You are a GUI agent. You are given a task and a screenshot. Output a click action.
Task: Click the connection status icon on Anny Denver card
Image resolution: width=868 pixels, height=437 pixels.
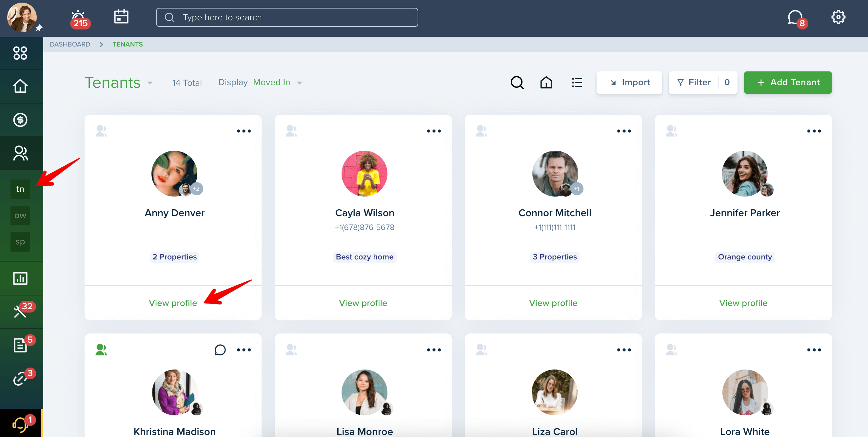tap(101, 131)
